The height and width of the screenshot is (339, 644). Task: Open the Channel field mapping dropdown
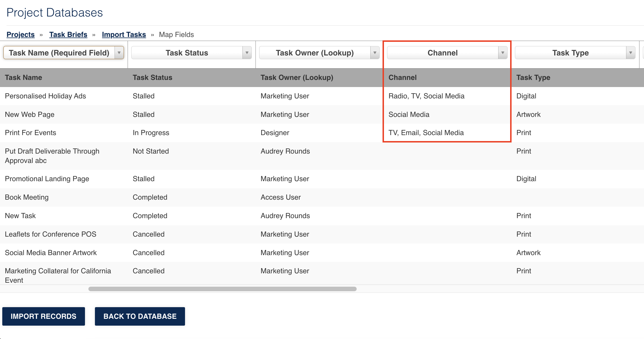[447, 53]
